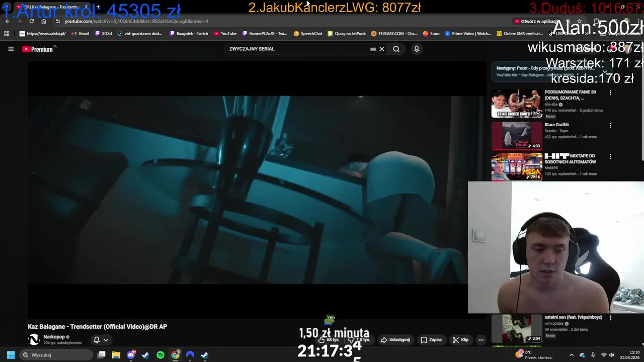Open options menu for 'Stare Graffiti' video
The image size is (644, 362).
click(610, 125)
